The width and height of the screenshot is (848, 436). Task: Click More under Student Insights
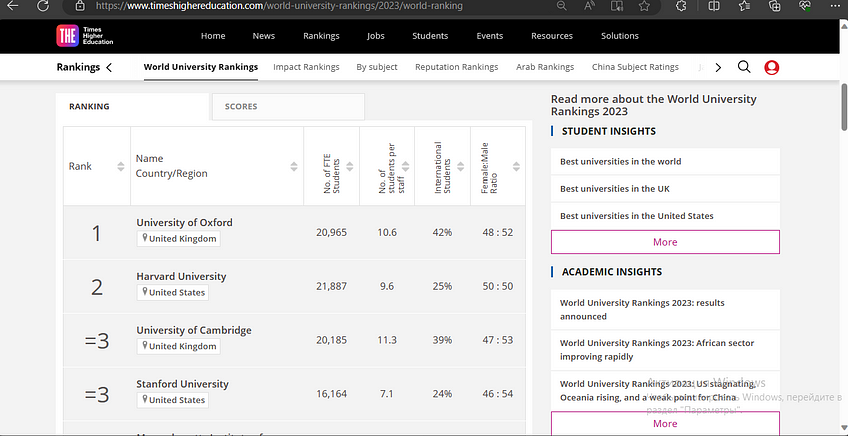pos(665,242)
